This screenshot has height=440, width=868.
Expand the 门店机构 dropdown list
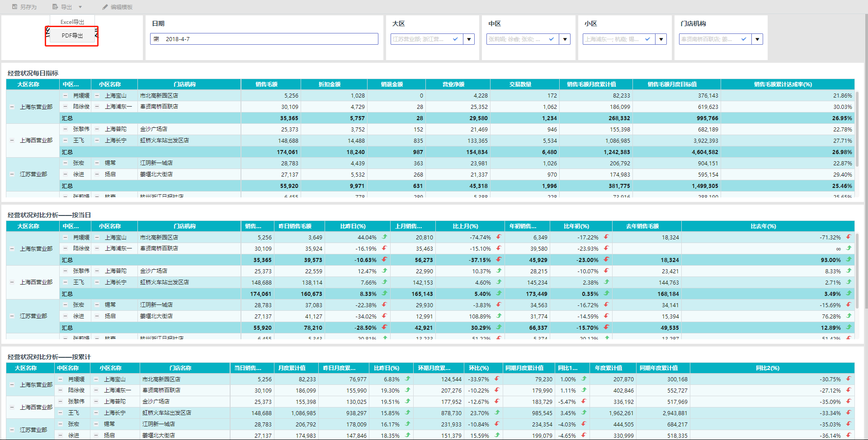pos(757,39)
